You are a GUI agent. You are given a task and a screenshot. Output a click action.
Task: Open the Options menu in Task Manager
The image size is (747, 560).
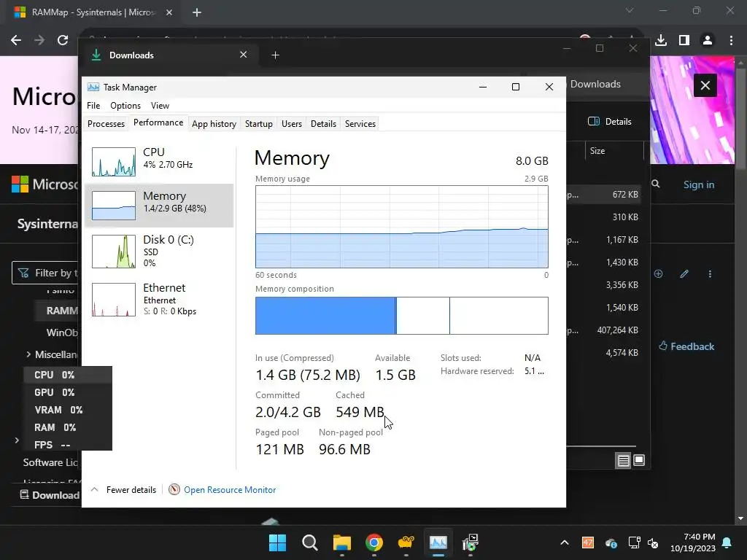click(125, 106)
